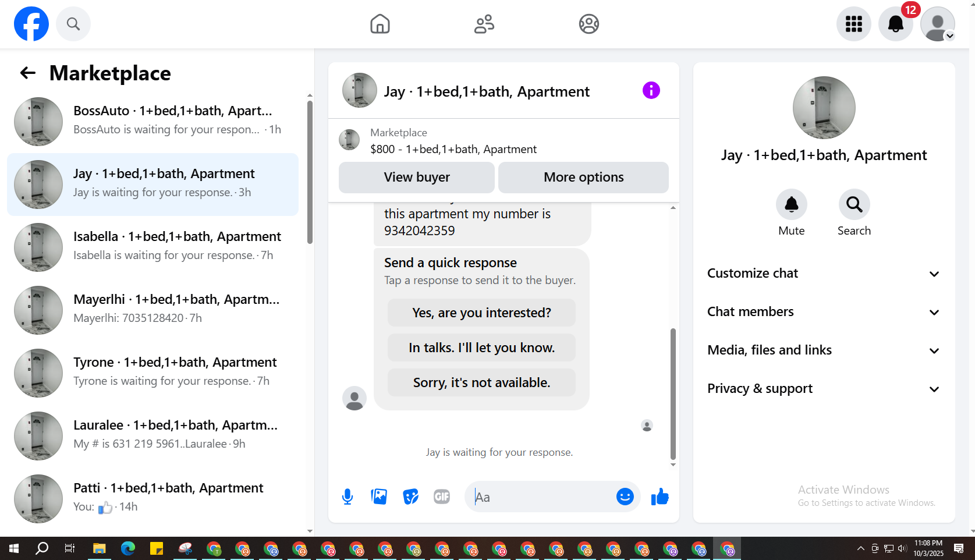The image size is (975, 560).
Task: Send quick response "In talks. I'll let you know."
Action: tap(481, 348)
